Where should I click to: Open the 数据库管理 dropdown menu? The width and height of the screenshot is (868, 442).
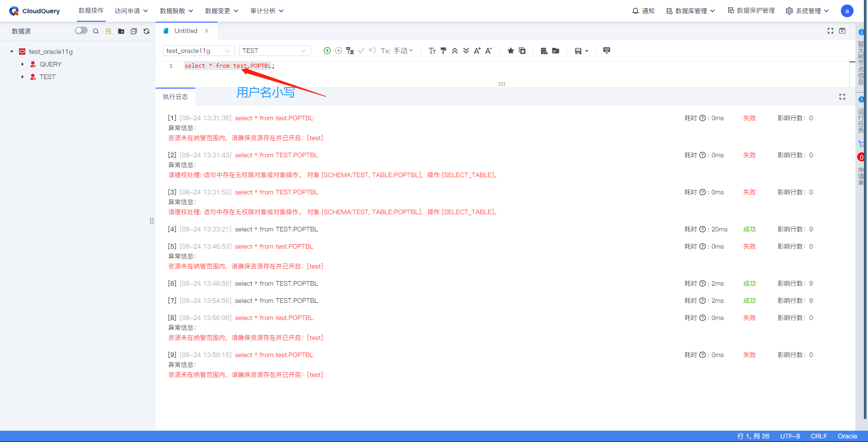point(691,11)
